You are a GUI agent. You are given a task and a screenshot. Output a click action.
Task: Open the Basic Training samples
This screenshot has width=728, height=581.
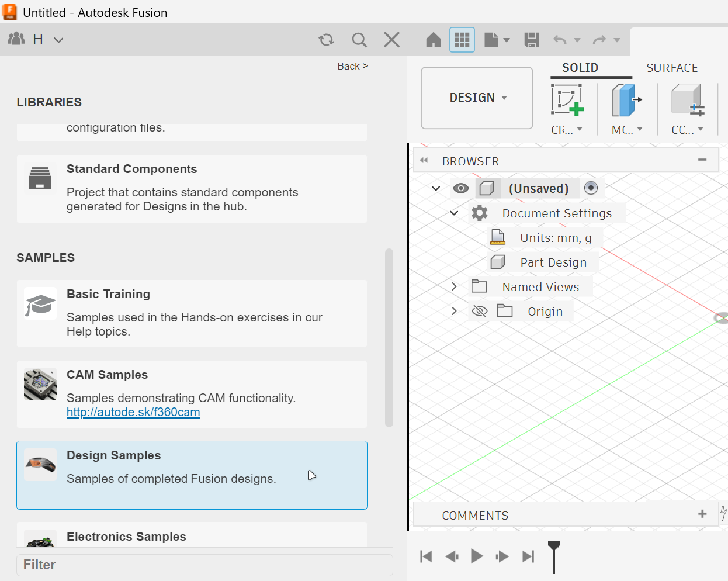192,314
